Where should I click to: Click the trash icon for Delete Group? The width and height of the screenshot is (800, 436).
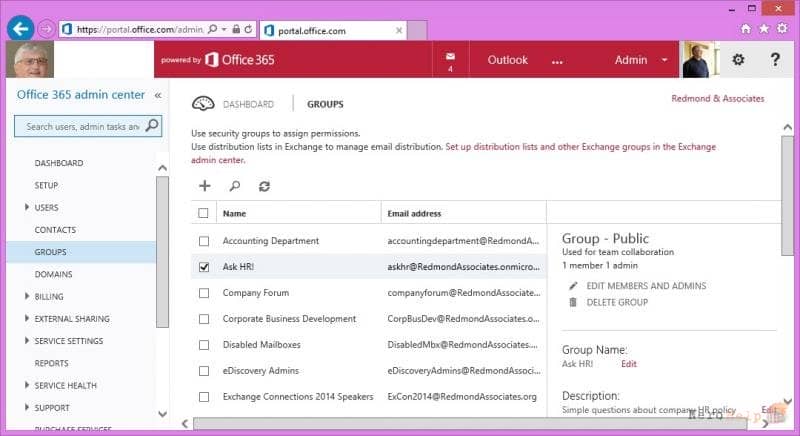coord(573,302)
